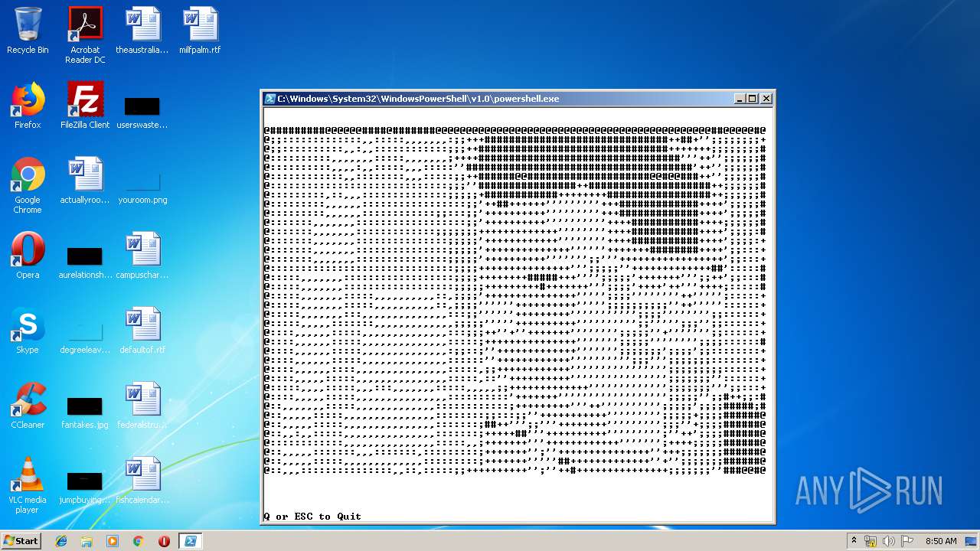Viewport: 980px width, 551px height.
Task: Launch Opera from the desktop shortcut
Action: pyautogui.click(x=28, y=256)
